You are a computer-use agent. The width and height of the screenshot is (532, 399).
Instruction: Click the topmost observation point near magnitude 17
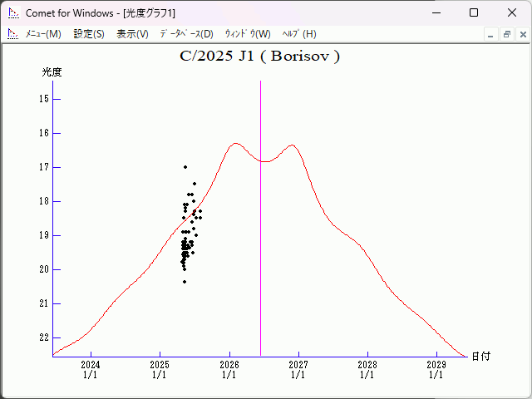click(x=185, y=167)
